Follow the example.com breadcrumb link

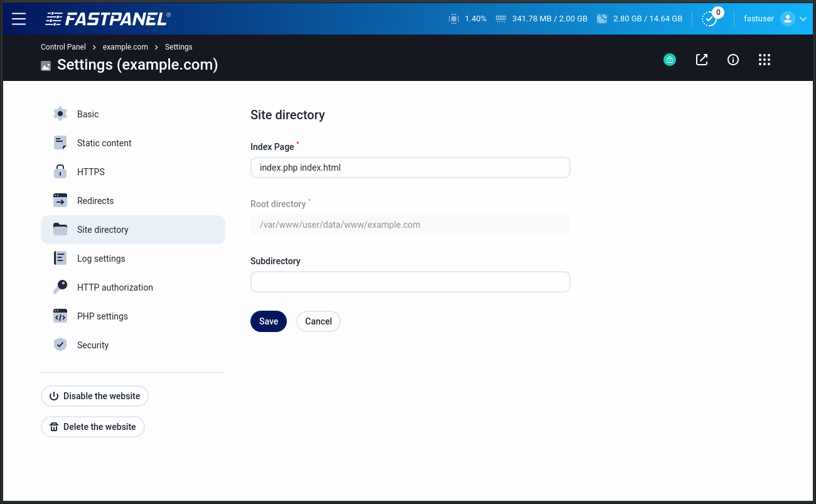click(126, 47)
